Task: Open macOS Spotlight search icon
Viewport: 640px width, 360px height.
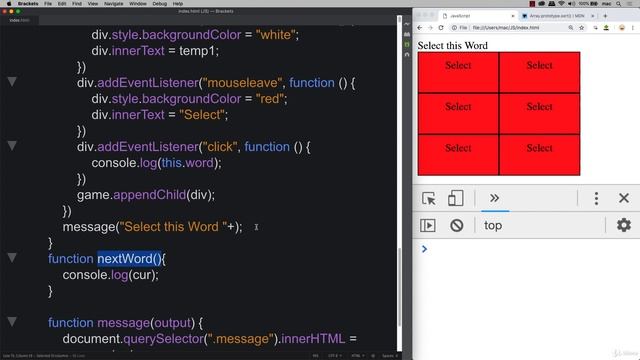Action: point(619,4)
